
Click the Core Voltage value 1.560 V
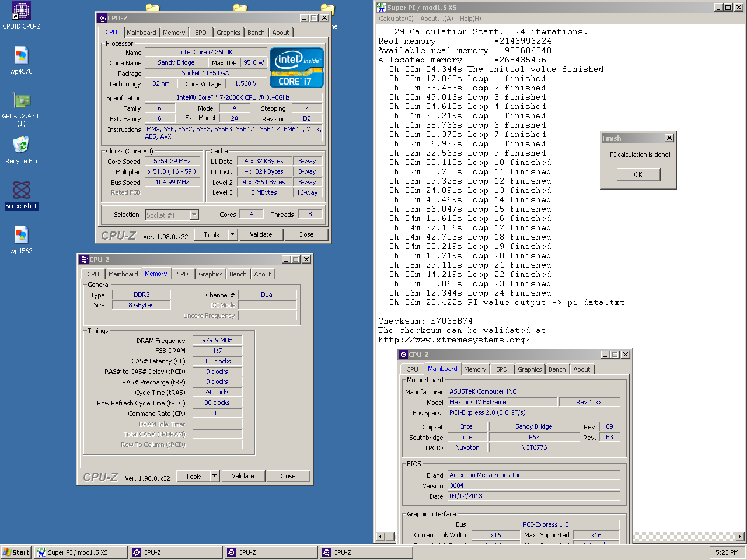tap(246, 83)
